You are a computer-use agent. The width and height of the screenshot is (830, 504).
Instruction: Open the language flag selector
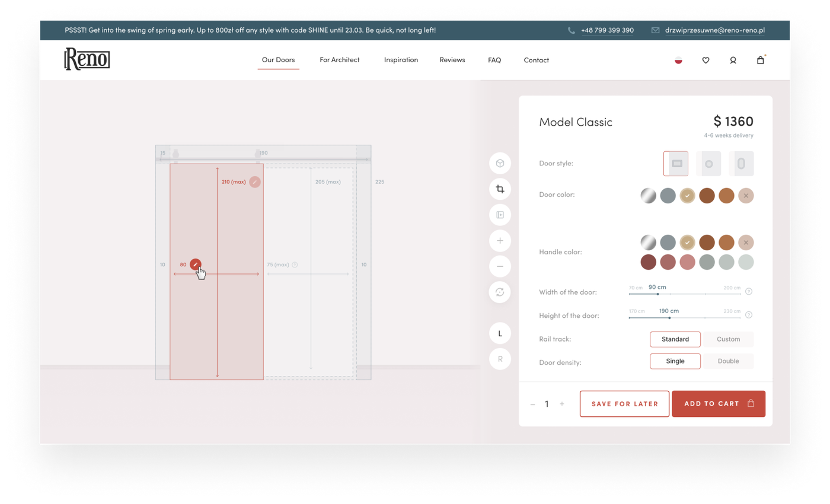678,60
